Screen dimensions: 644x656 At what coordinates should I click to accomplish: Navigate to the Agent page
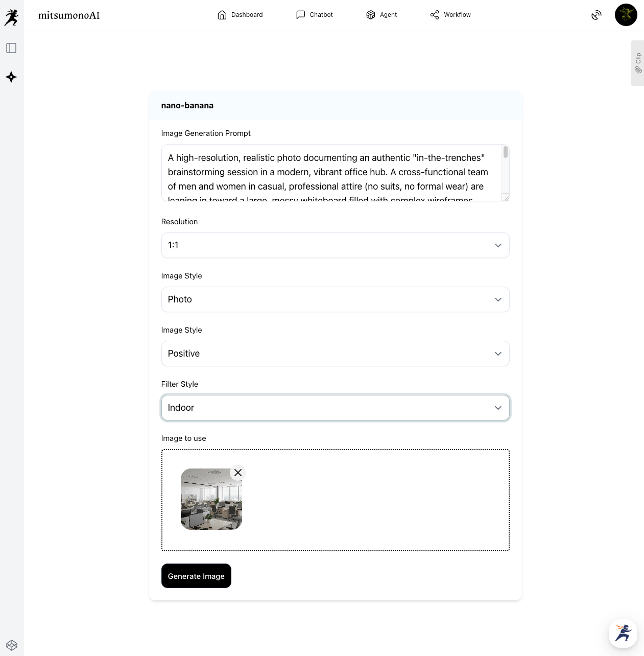[381, 15]
